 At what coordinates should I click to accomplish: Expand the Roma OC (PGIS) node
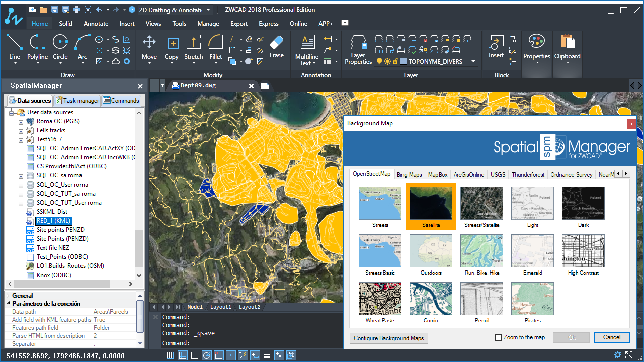(21, 121)
